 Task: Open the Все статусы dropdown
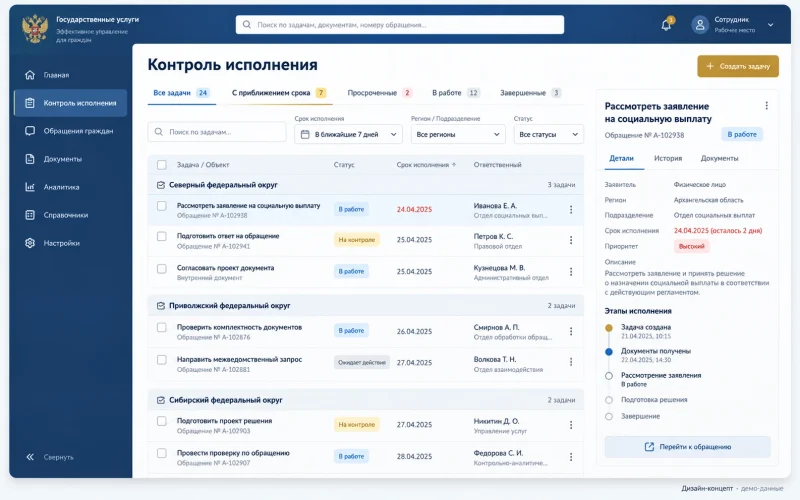point(549,135)
